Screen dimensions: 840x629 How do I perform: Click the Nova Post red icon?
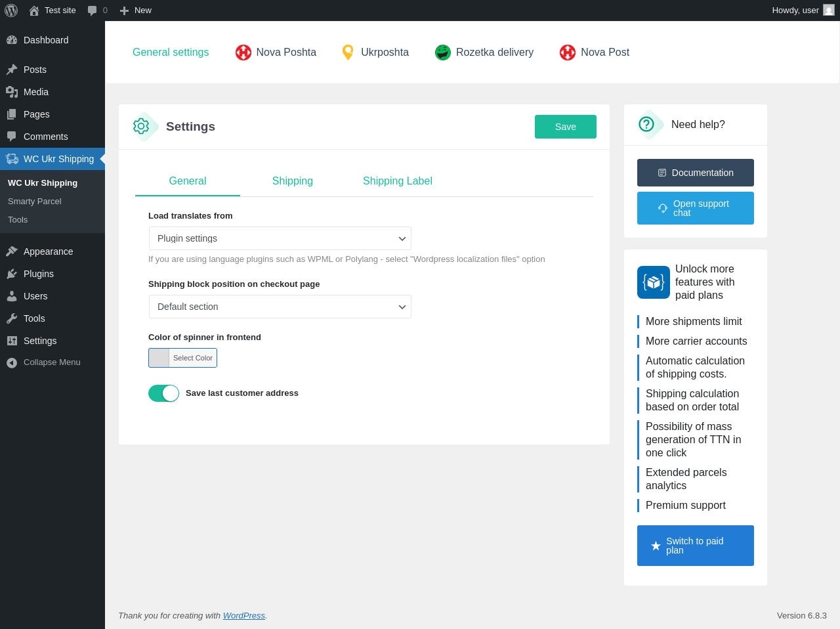point(568,53)
